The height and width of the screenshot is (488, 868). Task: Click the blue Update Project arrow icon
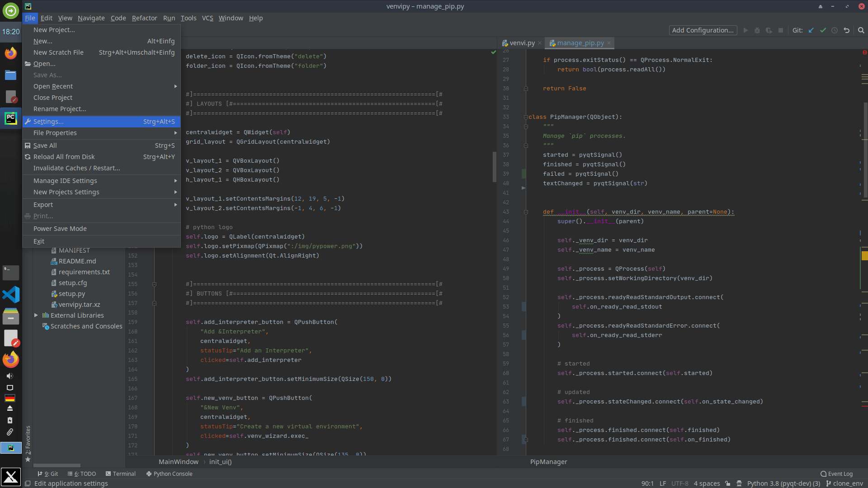point(811,30)
